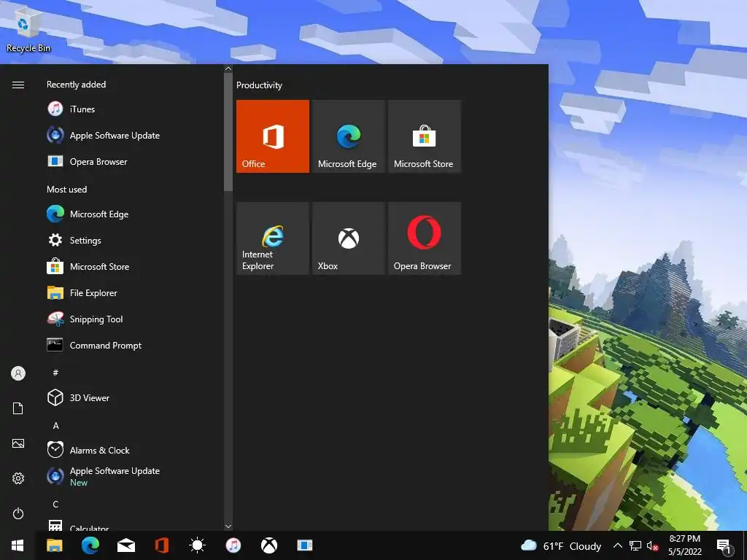Show hidden system tray icons
This screenshot has width=747, height=560.
pyautogui.click(x=617, y=545)
